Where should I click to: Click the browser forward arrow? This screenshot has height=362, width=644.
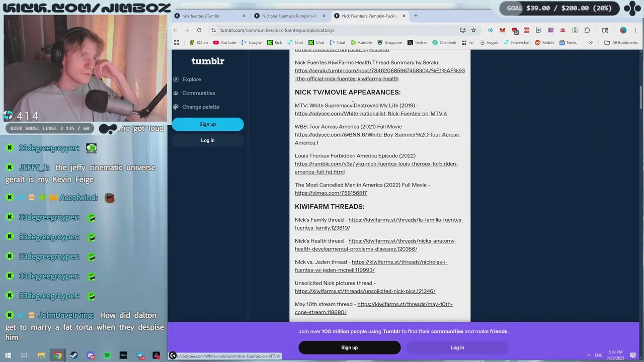[187, 30]
